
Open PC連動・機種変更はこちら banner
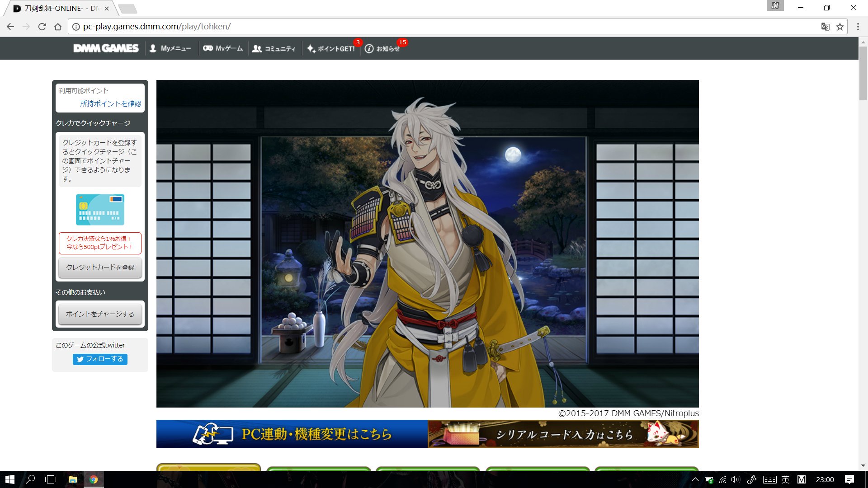[x=292, y=434]
